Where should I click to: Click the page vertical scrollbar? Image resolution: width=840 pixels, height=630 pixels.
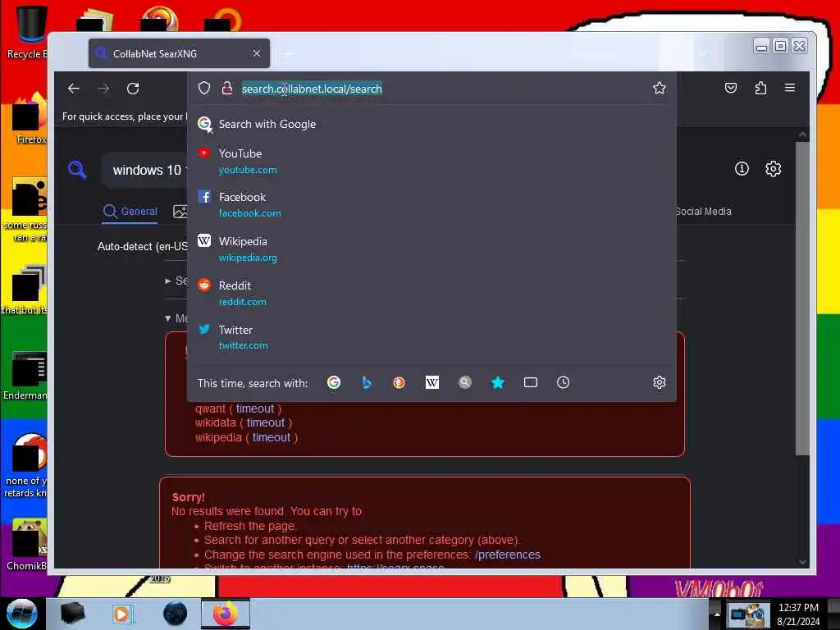[802, 299]
